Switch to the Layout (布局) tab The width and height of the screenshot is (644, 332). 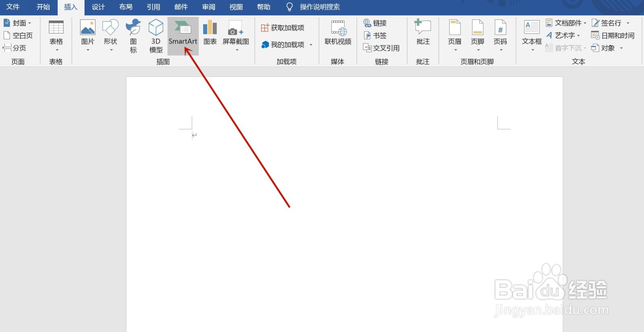126,7
